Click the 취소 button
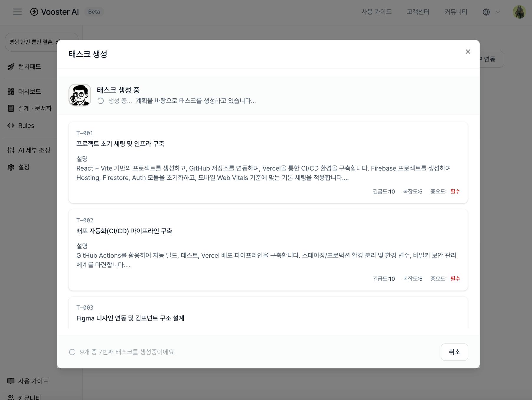Screen dimensions: 532x400 (x=454, y=352)
